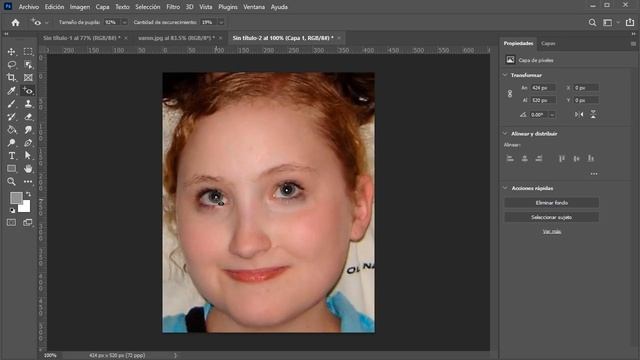The image size is (640, 360).
Task: Align top edges icon
Action: pyautogui.click(x=562, y=158)
